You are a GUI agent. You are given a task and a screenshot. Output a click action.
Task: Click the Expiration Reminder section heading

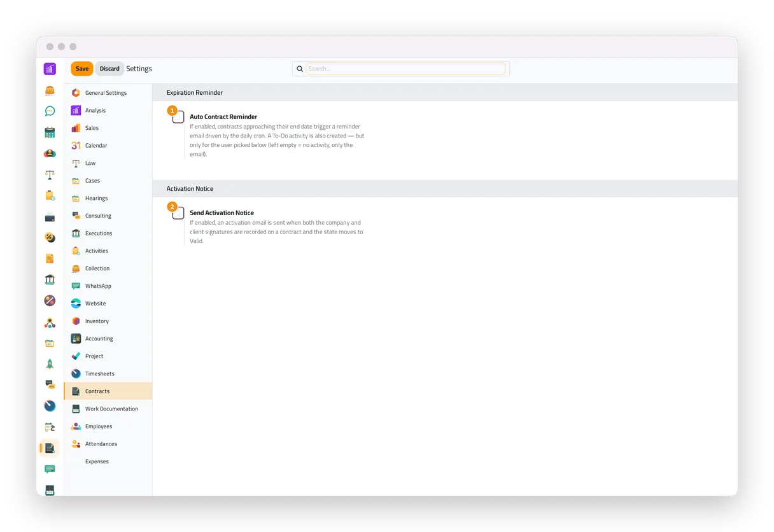(x=195, y=93)
